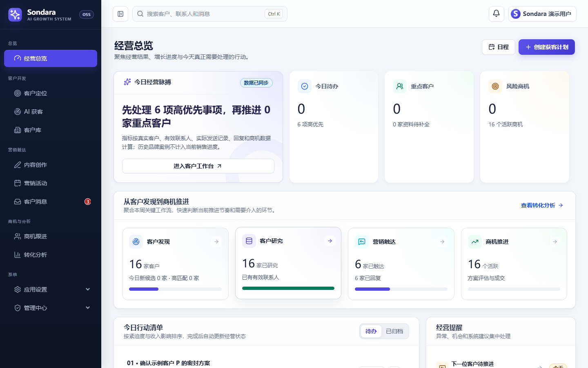Go to 转化分析 in the sidebar

(x=51, y=255)
